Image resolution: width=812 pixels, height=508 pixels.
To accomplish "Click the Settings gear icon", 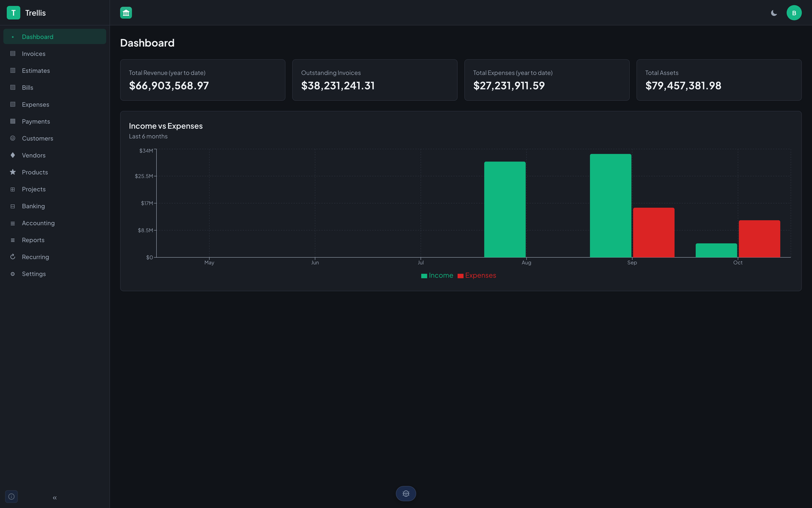I will tap(12, 274).
